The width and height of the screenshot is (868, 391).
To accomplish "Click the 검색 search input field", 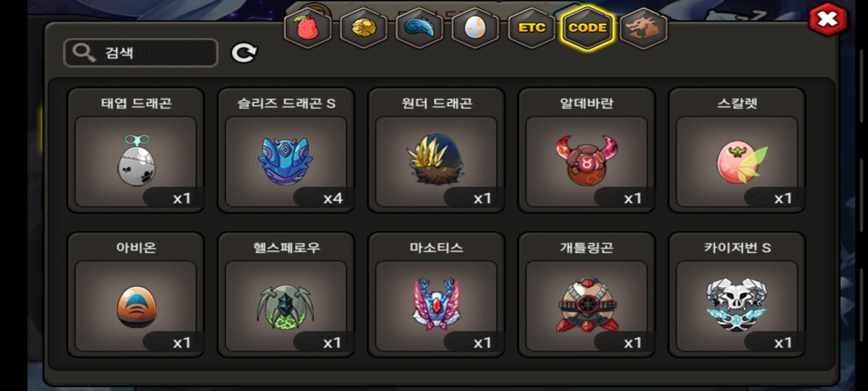I will tap(141, 53).
